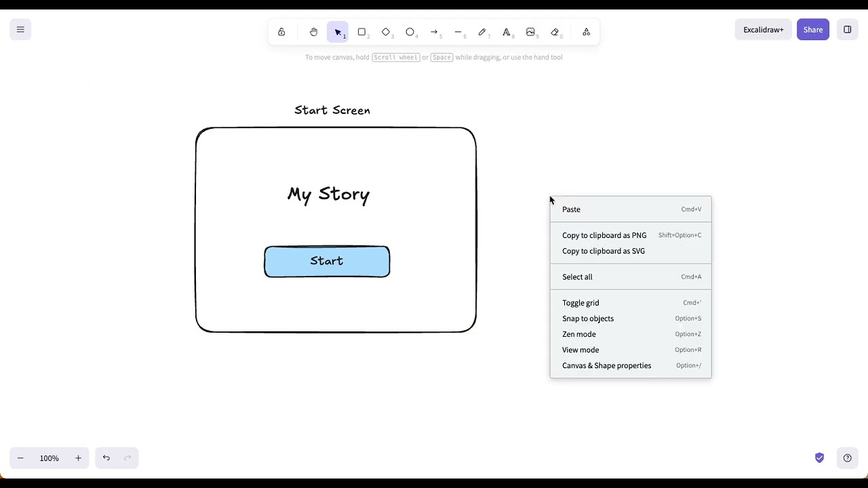868x488 pixels.
Task: Select the 'Start Screen' title text
Action: click(x=332, y=110)
